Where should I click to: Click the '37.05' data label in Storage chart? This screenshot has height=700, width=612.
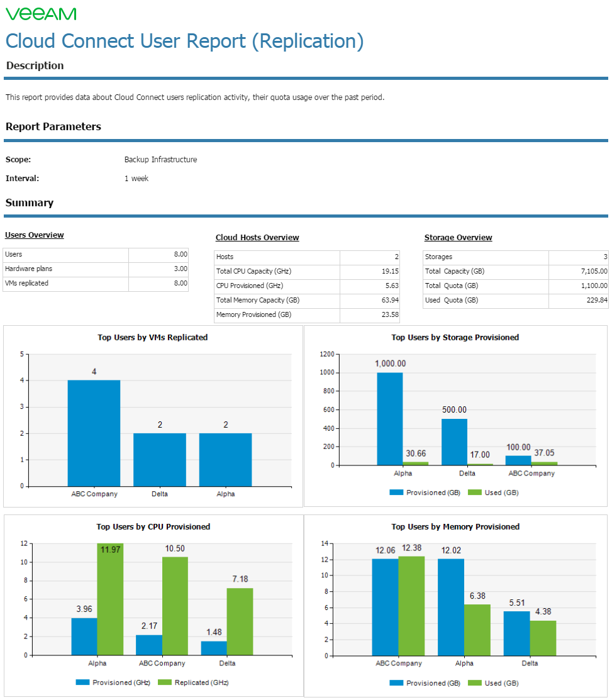[x=544, y=453]
